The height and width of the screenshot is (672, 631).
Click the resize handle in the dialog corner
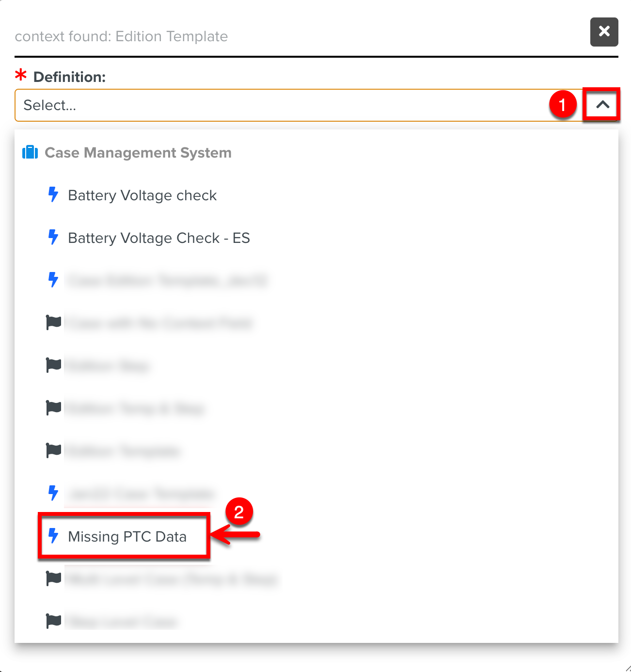[x=627, y=668]
